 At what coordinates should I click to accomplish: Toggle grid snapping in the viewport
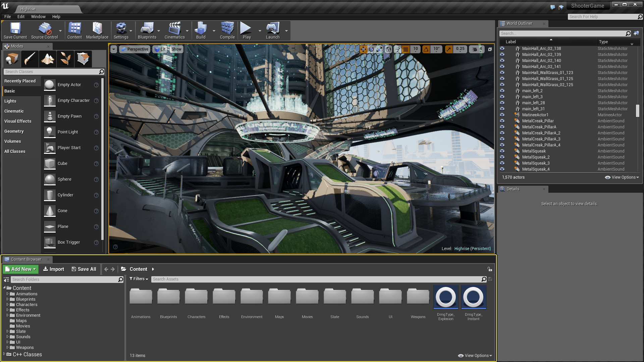[406, 49]
